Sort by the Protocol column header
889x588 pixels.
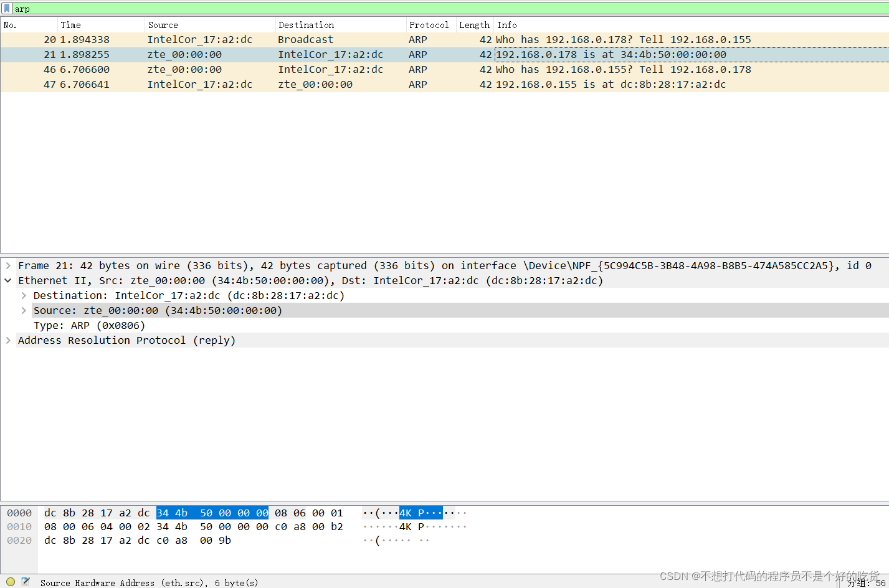point(431,25)
